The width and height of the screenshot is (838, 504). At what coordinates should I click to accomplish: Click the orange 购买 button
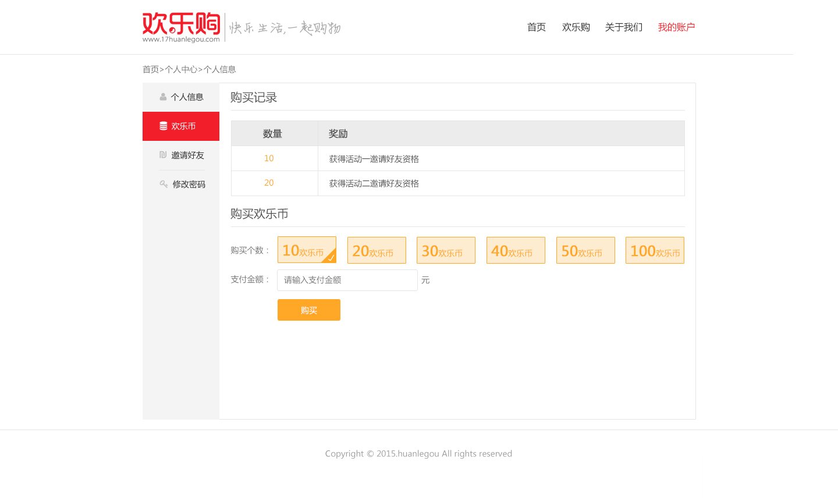click(x=309, y=310)
